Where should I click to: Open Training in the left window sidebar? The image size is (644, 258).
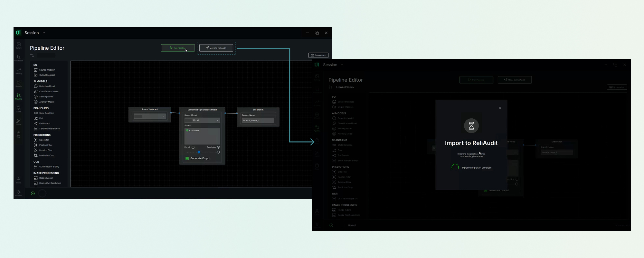pos(19,71)
